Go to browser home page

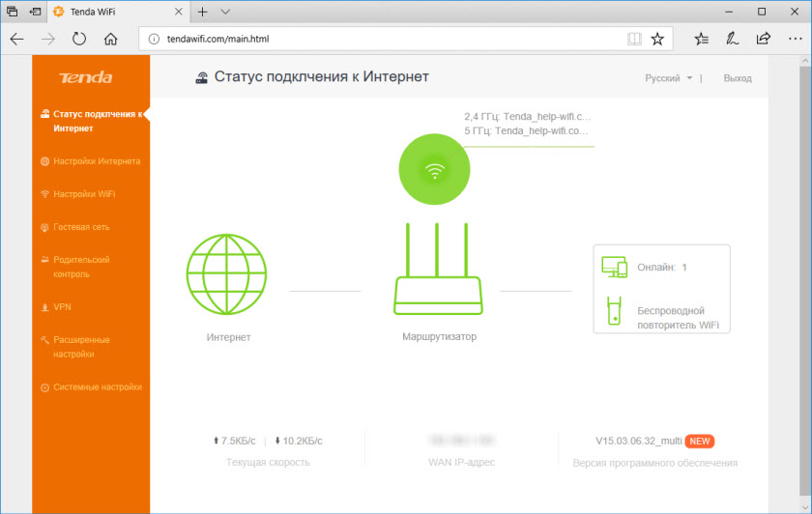tap(111, 39)
